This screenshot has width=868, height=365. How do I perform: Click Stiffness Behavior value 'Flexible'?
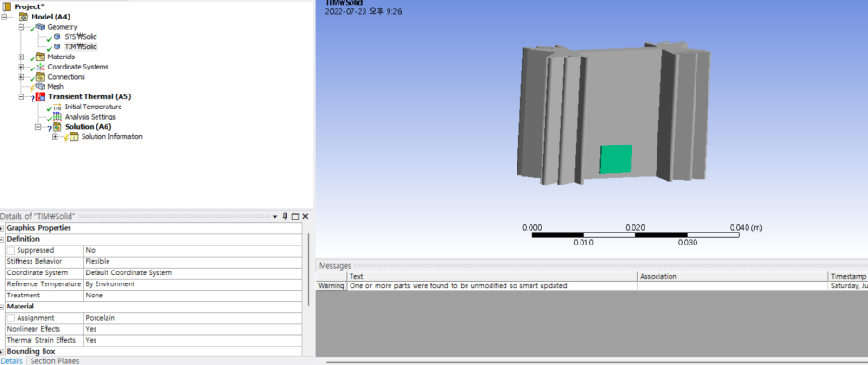193,261
